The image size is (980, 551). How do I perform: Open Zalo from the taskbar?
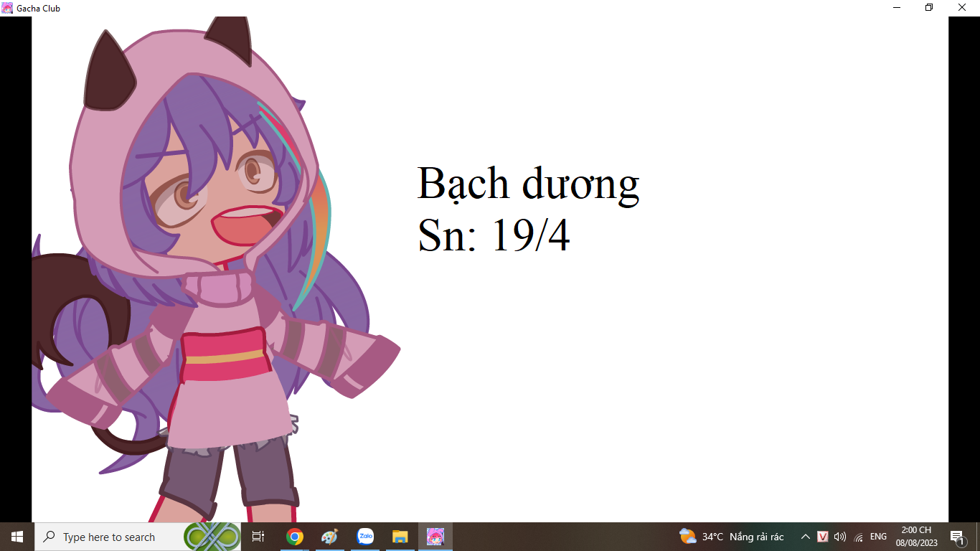click(365, 537)
